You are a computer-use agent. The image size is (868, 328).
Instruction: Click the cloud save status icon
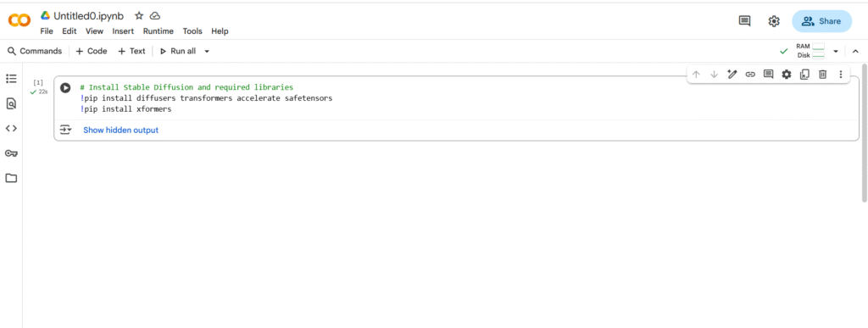[156, 15]
